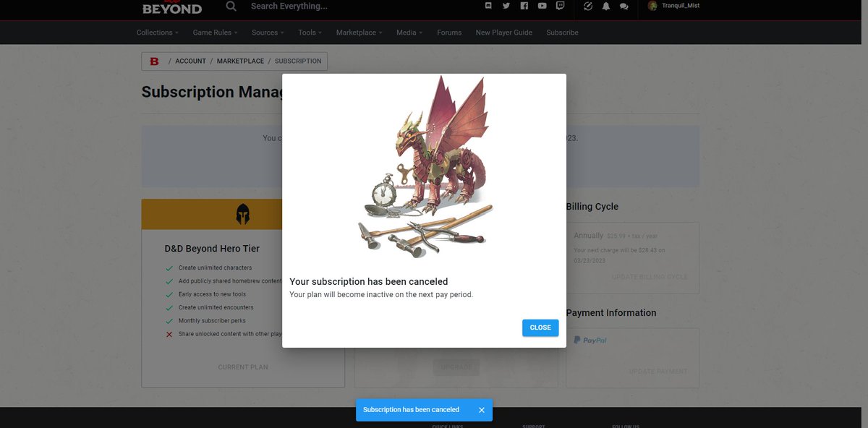Click the UPDATE BILLING CYCLE button
868x428 pixels.
[x=650, y=277]
